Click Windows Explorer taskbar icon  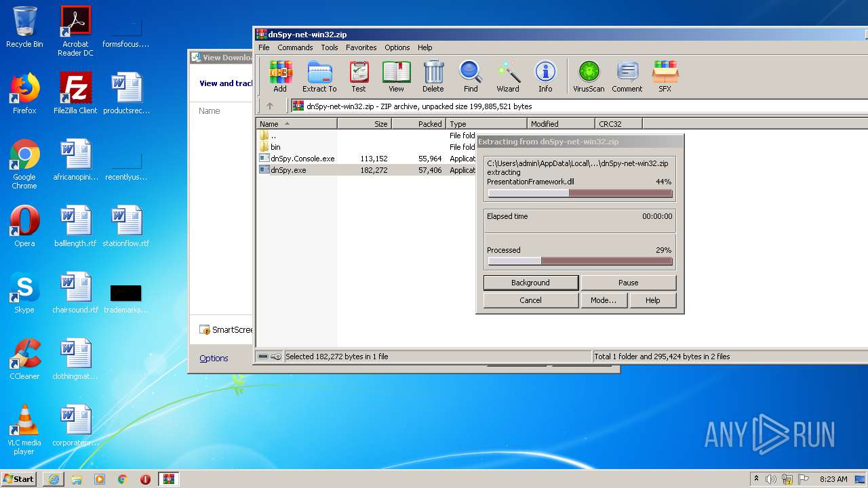[77, 479]
